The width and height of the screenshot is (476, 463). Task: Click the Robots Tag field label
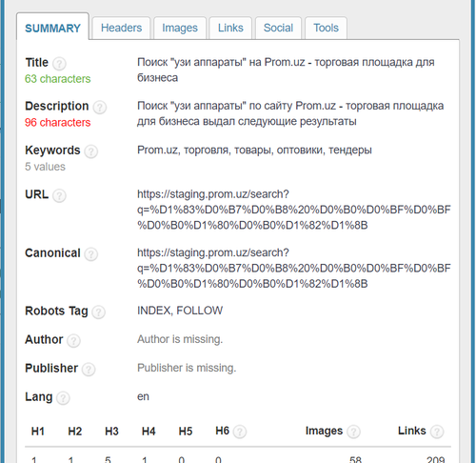coord(56,312)
